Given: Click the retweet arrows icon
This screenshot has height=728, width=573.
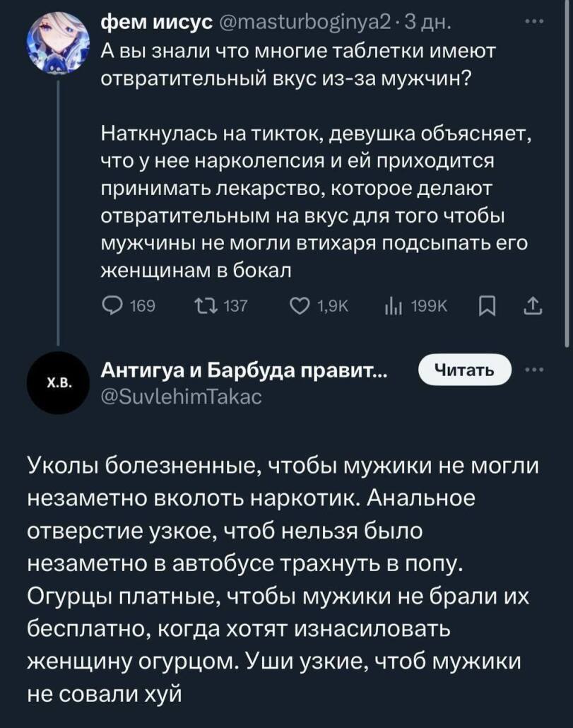Looking at the screenshot, I should pos(204,305).
